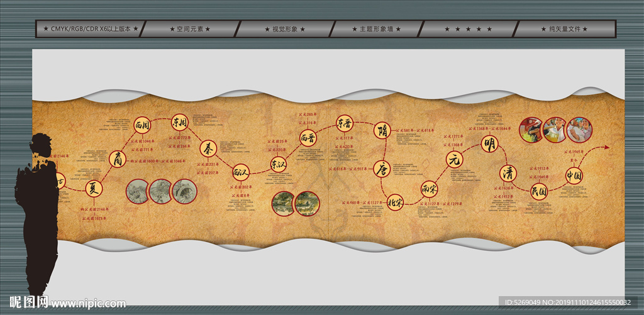Open the right green landscape painting thumbnail
644x315 pixels.
(x=307, y=204)
